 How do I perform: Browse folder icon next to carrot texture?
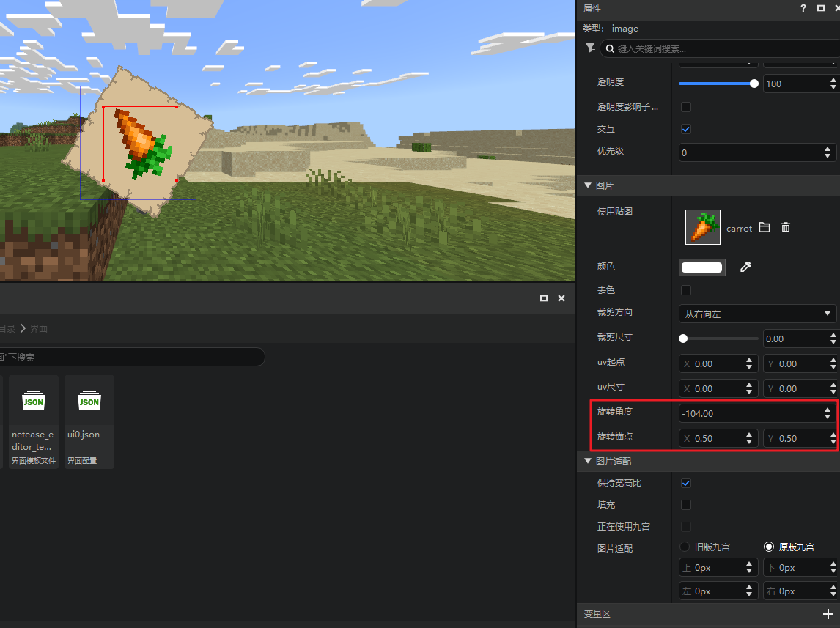coord(765,228)
